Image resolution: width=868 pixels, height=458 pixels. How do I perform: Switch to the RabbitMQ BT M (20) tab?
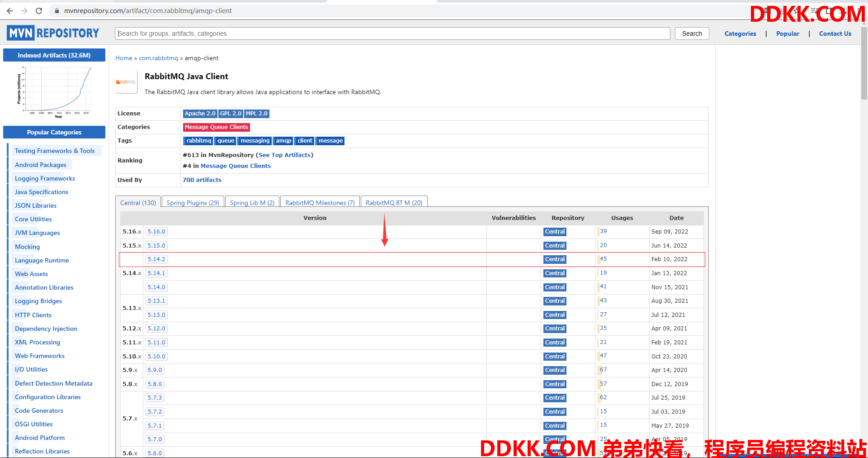tap(394, 202)
